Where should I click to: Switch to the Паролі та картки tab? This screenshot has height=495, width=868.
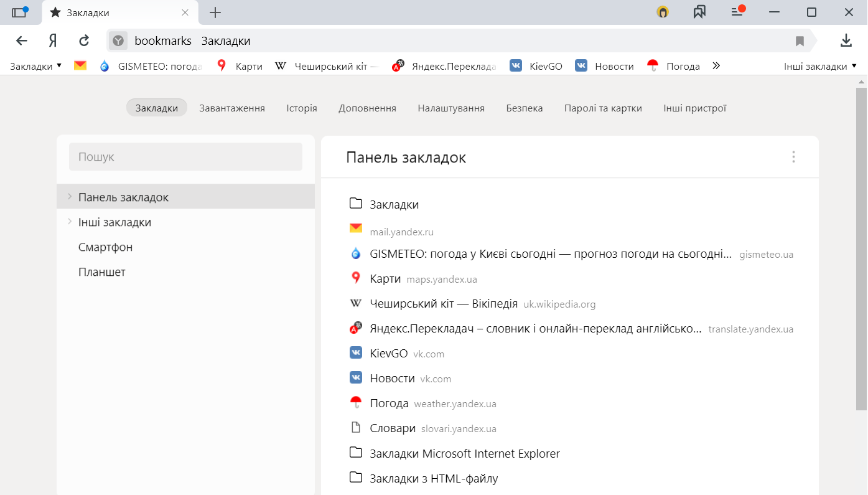pos(603,108)
